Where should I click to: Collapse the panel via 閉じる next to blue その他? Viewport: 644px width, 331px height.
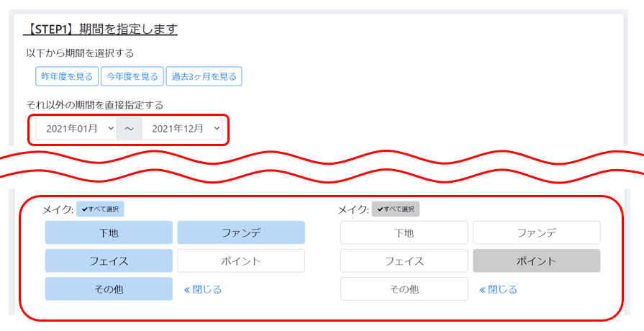click(203, 289)
